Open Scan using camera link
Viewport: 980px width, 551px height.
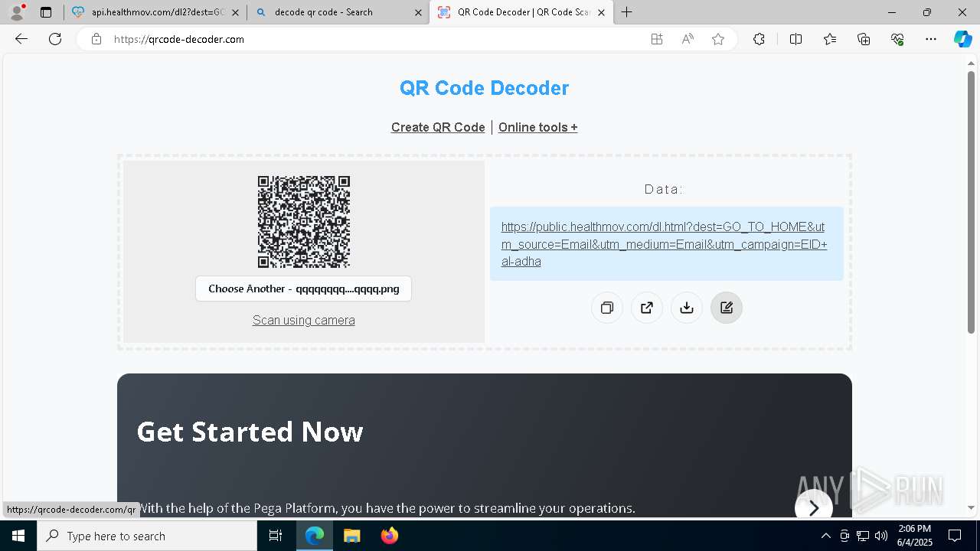point(304,320)
